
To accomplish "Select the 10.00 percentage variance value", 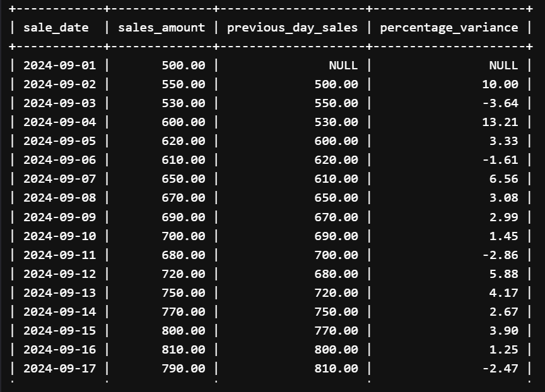I will pos(500,84).
